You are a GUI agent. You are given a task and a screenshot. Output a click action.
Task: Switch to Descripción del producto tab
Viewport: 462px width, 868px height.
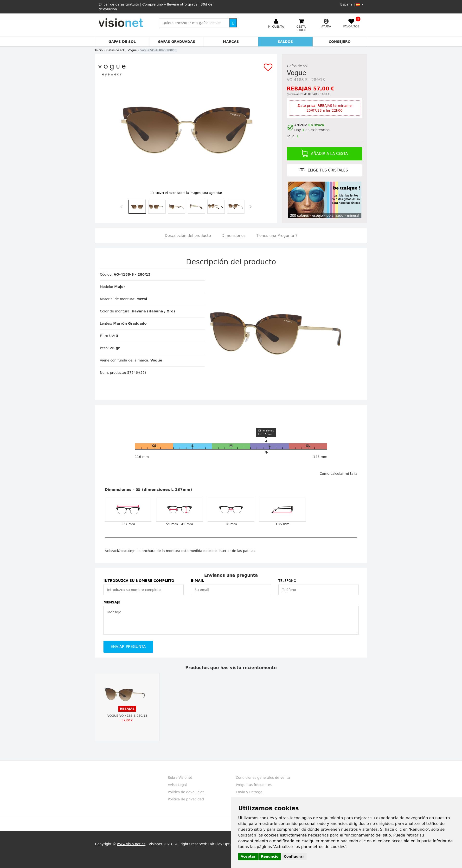click(x=187, y=235)
